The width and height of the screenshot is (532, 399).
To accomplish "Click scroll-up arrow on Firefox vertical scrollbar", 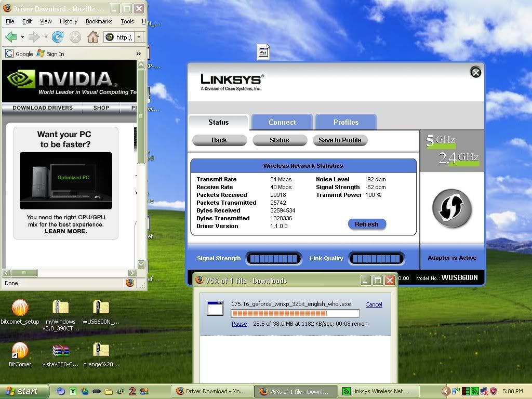I will [141, 64].
